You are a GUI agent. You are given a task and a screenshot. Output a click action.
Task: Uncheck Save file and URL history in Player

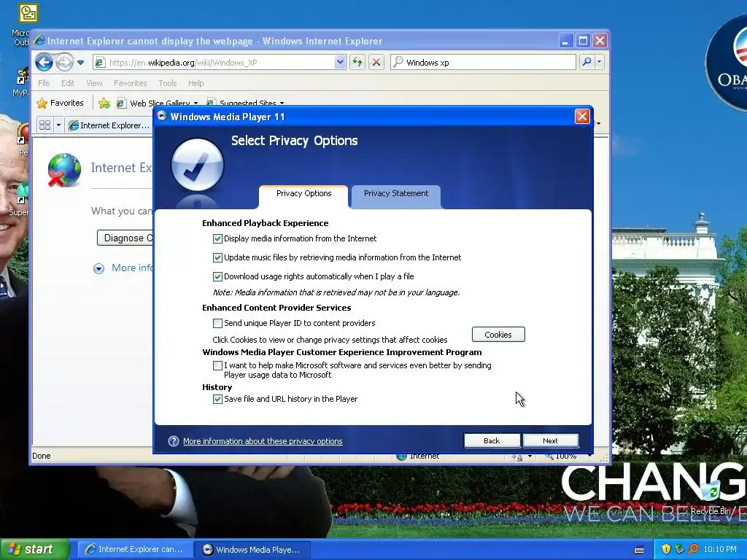tap(217, 399)
